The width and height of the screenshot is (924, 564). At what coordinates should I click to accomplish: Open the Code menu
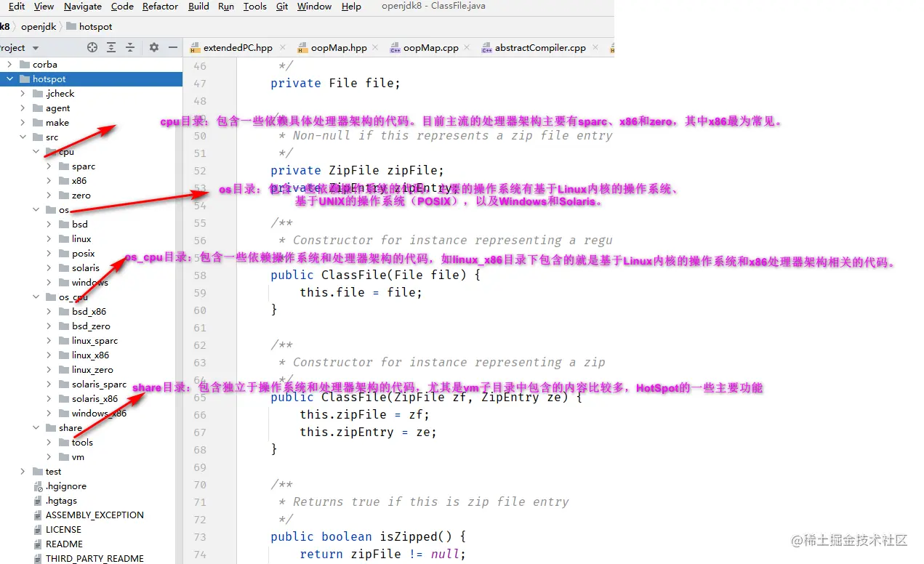(x=122, y=7)
